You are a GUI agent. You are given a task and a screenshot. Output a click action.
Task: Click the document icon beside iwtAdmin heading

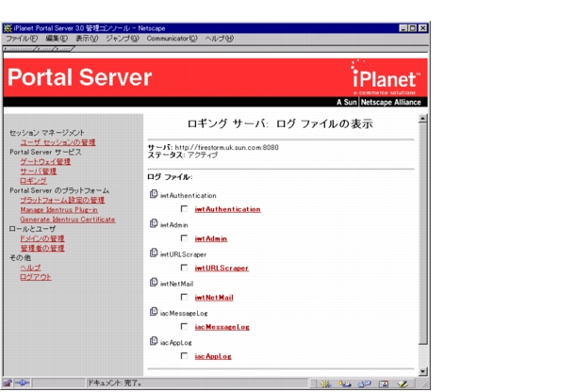tap(154, 223)
